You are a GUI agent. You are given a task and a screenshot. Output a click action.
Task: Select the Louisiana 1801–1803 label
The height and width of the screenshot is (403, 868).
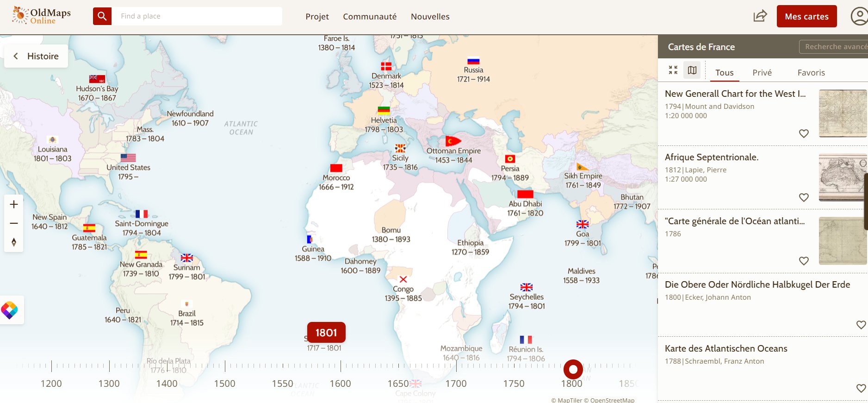tap(52, 154)
